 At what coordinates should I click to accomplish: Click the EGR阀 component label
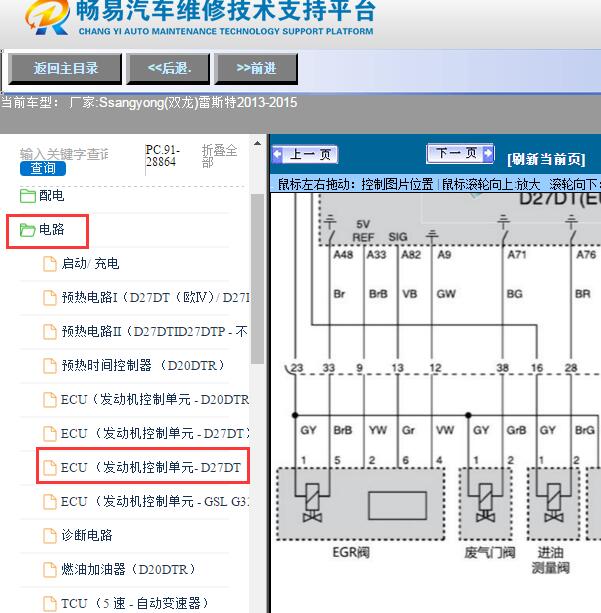tap(351, 552)
